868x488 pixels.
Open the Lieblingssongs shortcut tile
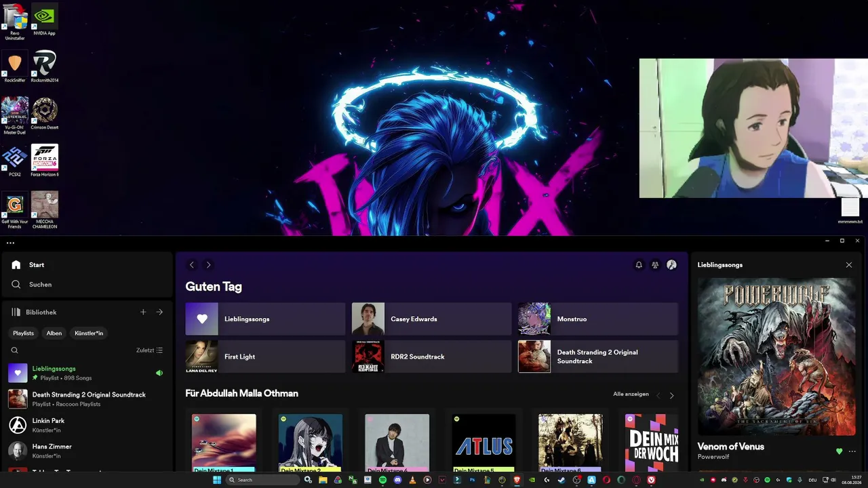[x=265, y=319]
